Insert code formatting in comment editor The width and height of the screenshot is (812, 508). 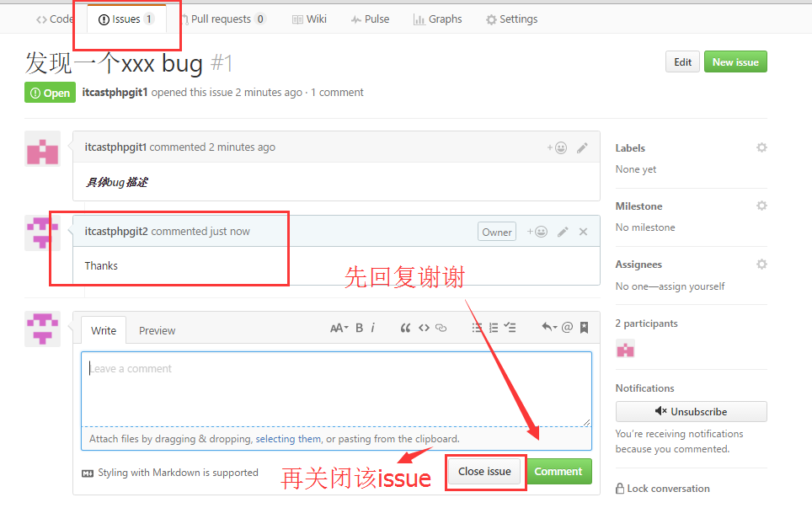coord(425,328)
